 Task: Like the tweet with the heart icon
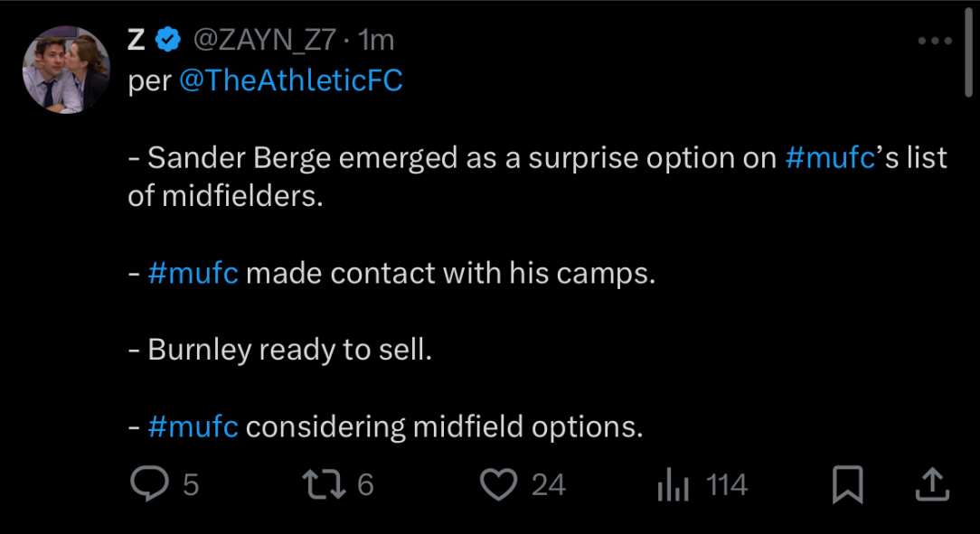point(499,484)
